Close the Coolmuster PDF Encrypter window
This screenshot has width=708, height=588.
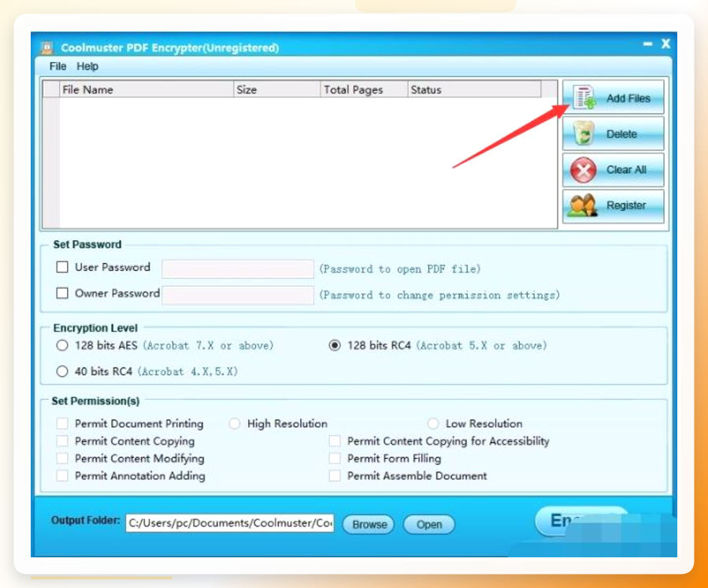[x=665, y=44]
